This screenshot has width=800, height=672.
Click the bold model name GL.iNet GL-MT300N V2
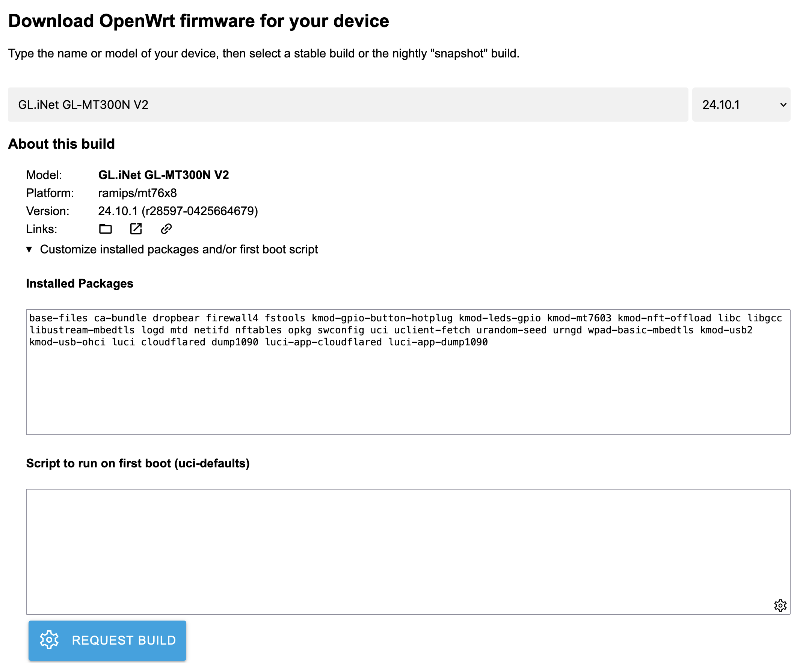[163, 175]
